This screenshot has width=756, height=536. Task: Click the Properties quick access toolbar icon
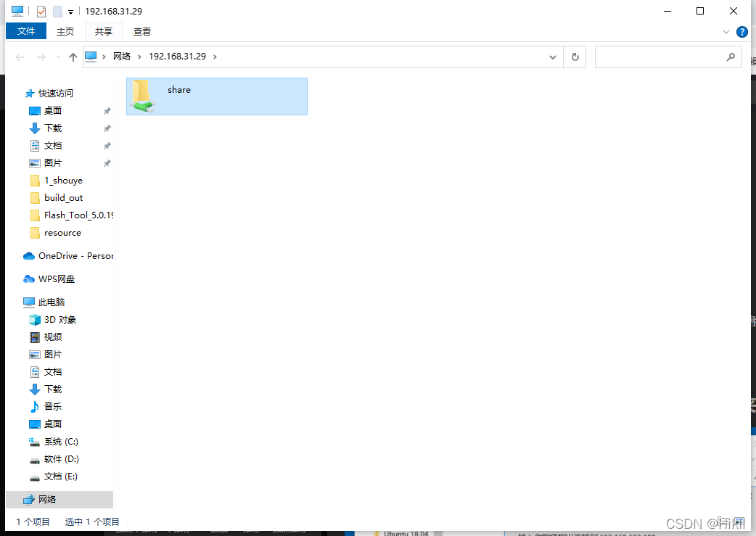41,11
